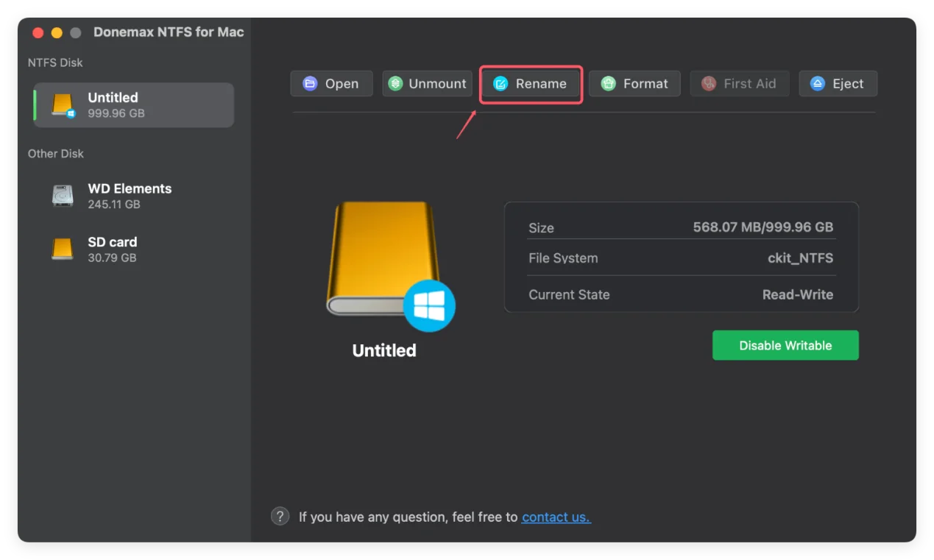
Task: Select the SD card disk
Action: [x=134, y=249]
